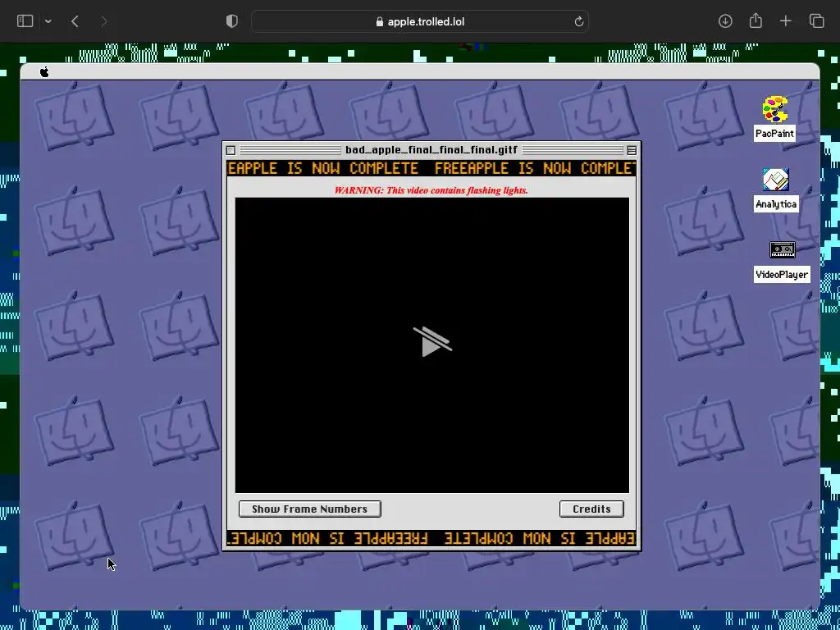The image size is (840, 630).
Task: Click the top scrolling FREEAPPLE marquee banner
Action: point(431,168)
